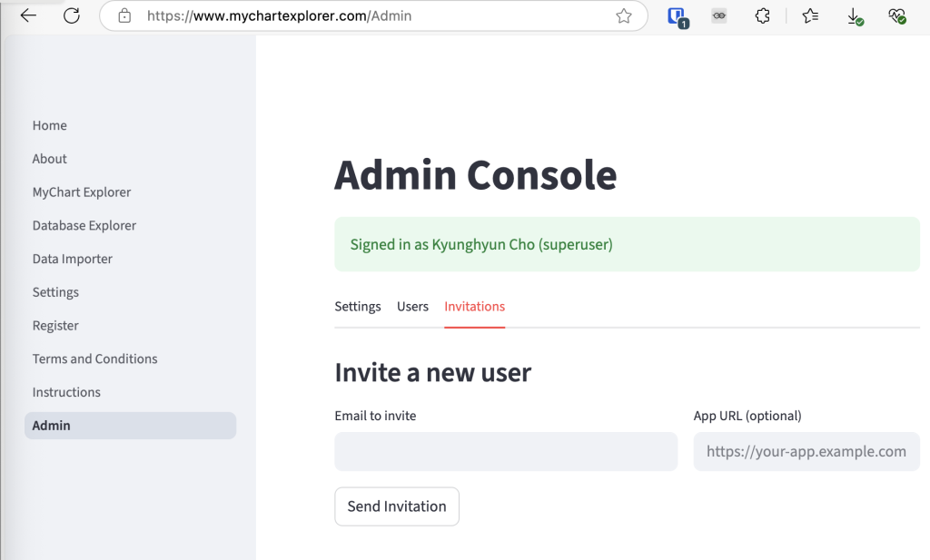Open the Extensions puzzle-piece icon
930x560 pixels.
click(x=763, y=15)
